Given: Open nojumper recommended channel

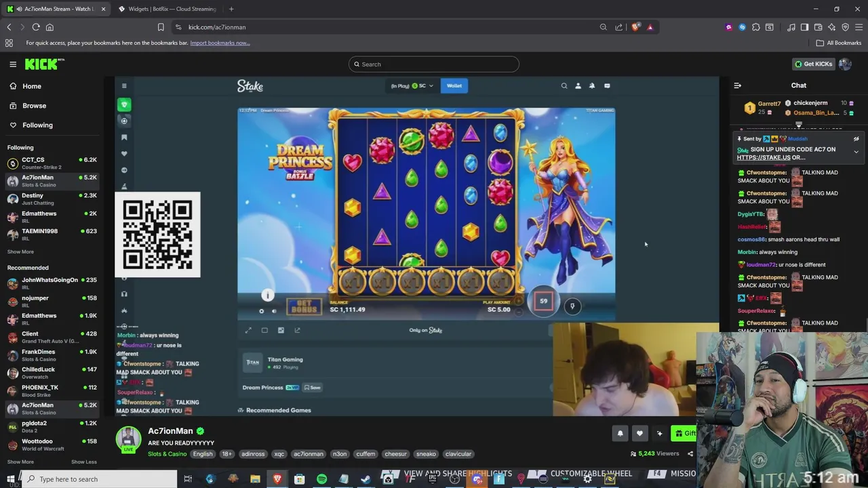Looking at the screenshot, I should point(52,301).
